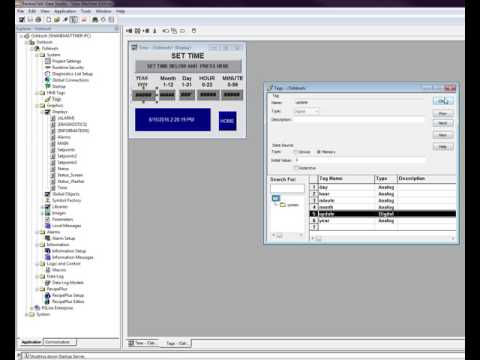Open RecipePlus Setup in the explorer
The height and width of the screenshot is (360, 480).
click(68, 295)
